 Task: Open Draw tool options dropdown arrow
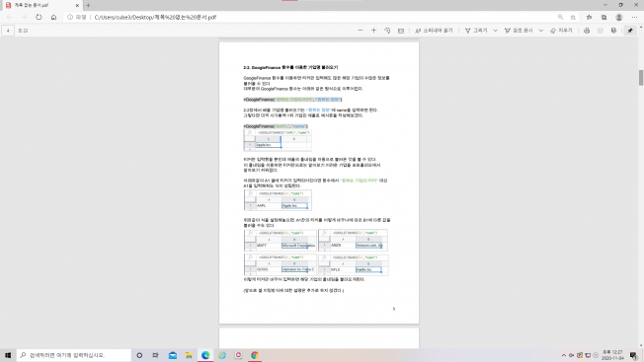tap(495, 31)
